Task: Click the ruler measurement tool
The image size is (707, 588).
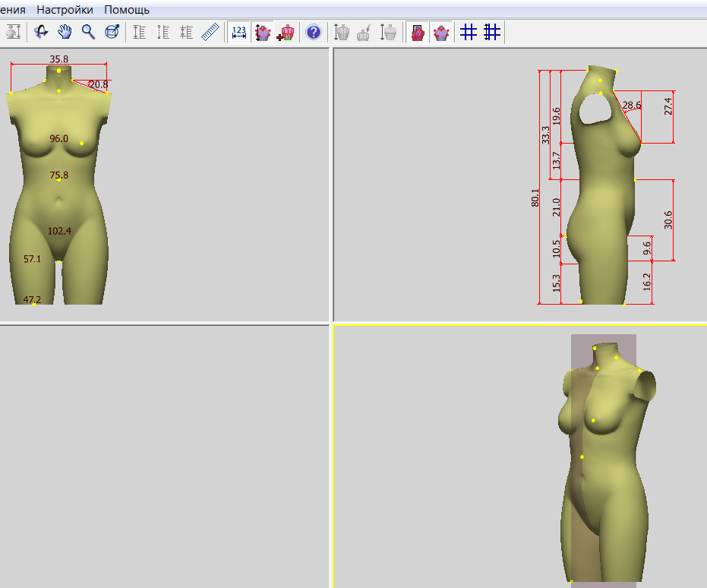Action: tap(210, 32)
